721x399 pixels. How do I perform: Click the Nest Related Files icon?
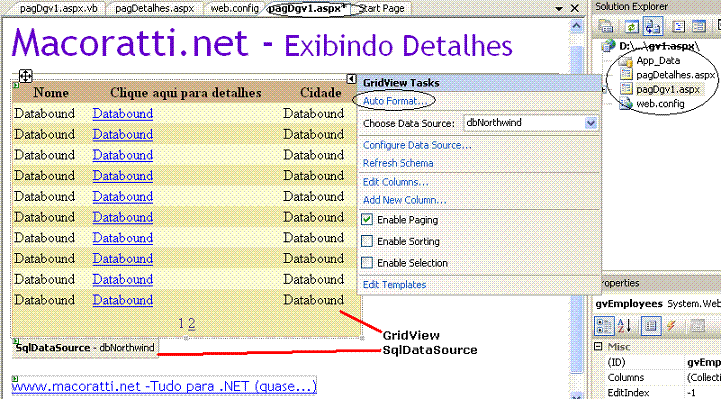pyautogui.click(x=653, y=26)
